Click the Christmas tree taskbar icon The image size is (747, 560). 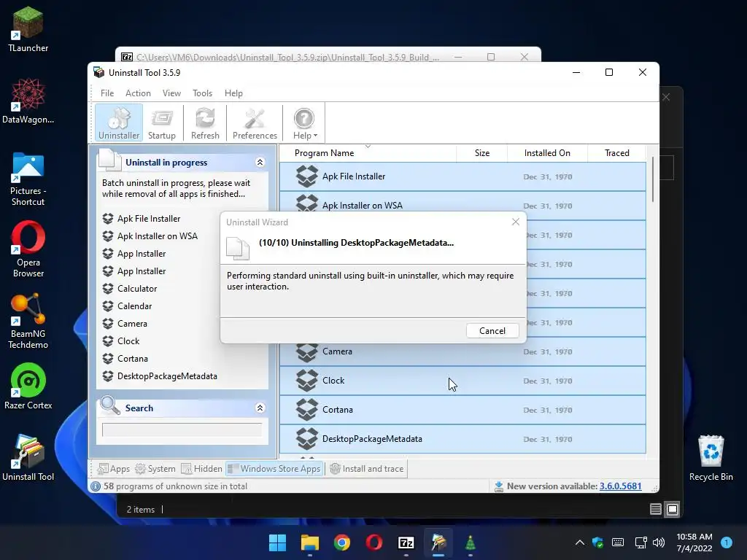pos(471,542)
